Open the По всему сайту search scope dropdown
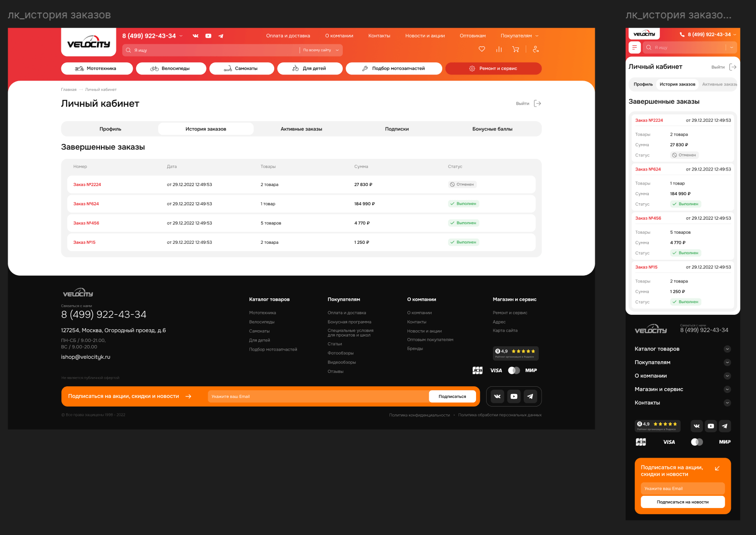The width and height of the screenshot is (756, 535). [x=321, y=50]
